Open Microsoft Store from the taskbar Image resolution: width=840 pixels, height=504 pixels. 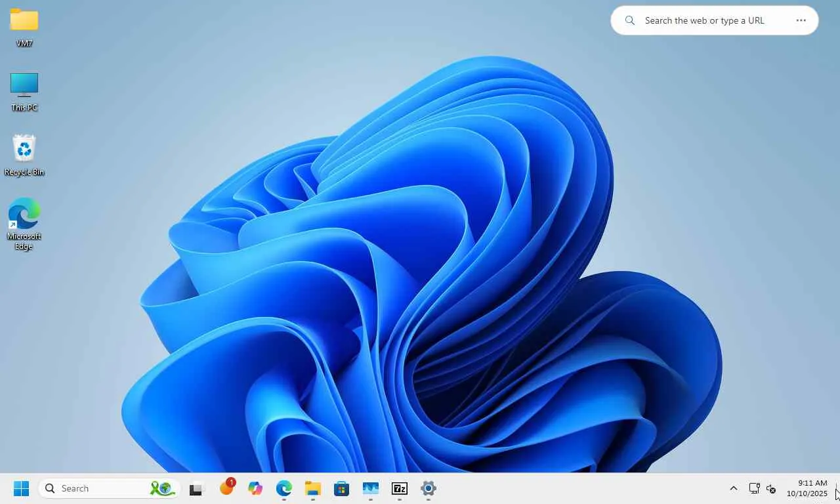[x=342, y=488]
